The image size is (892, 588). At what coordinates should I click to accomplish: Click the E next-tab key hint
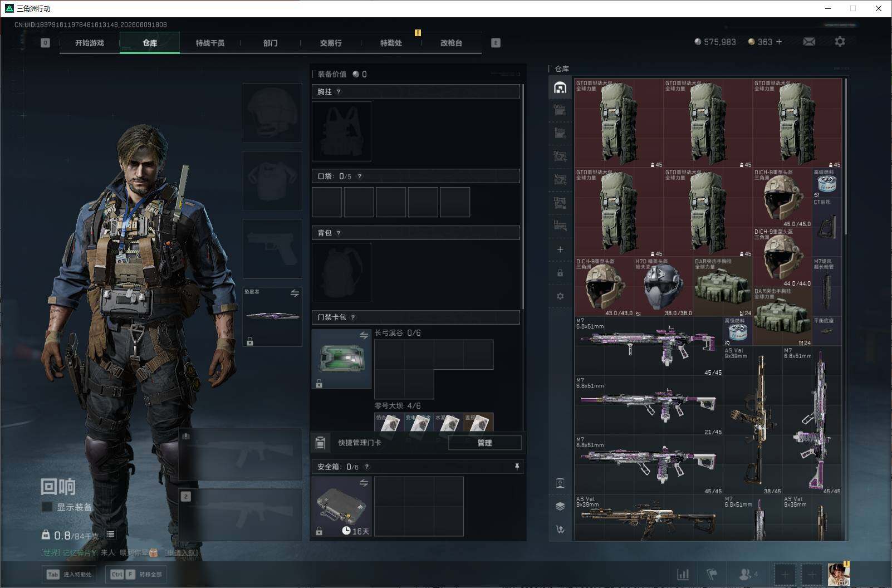click(x=496, y=43)
